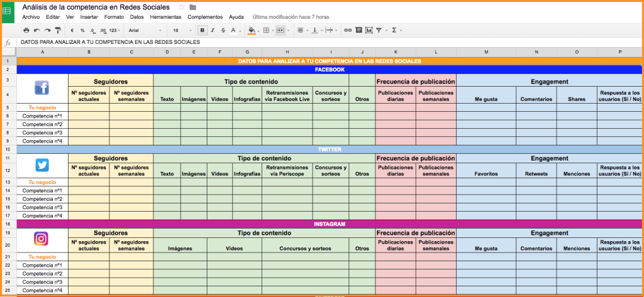Viewport: 644px width, 297px height.
Task: Insert a chart
Action: click(369, 30)
